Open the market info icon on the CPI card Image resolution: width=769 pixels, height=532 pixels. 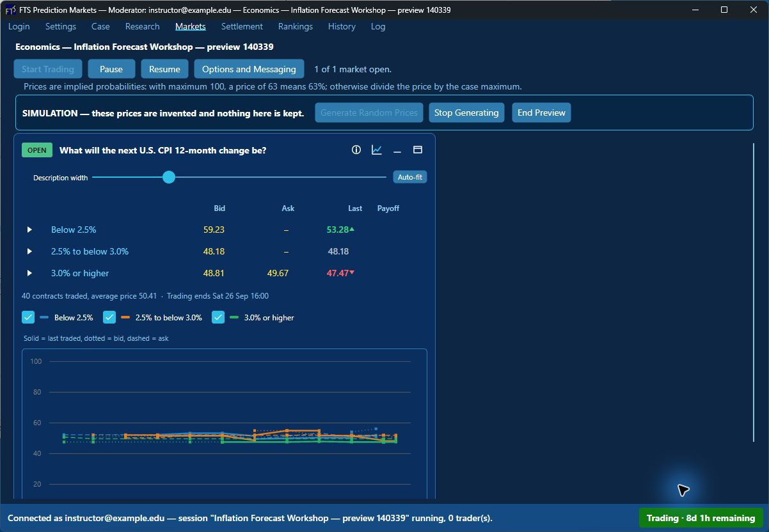coord(356,150)
